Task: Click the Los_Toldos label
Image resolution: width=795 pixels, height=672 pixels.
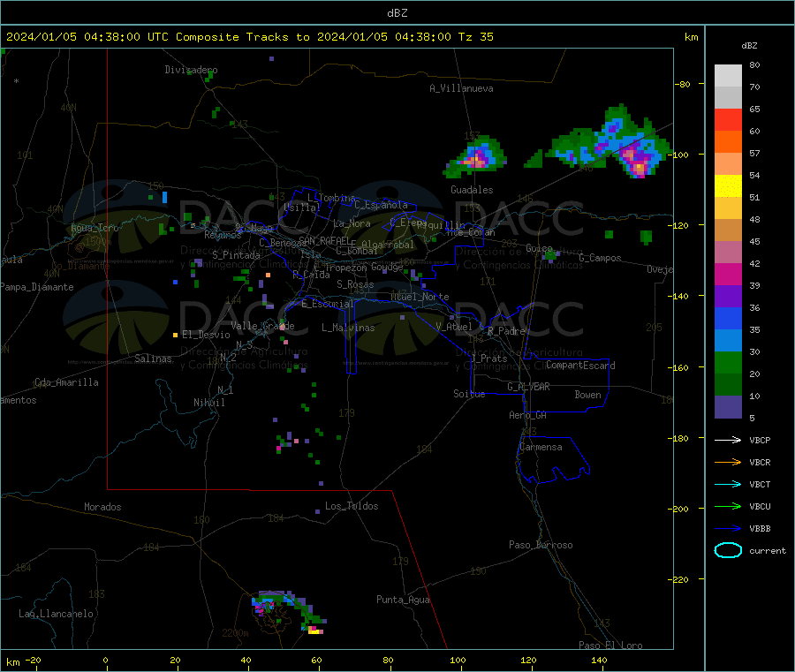Action: pos(352,506)
